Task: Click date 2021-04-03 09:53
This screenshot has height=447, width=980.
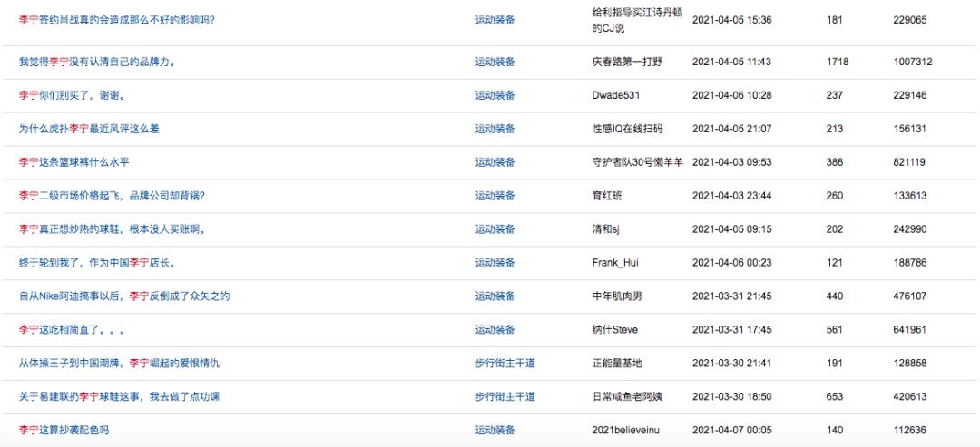Action: (x=732, y=162)
